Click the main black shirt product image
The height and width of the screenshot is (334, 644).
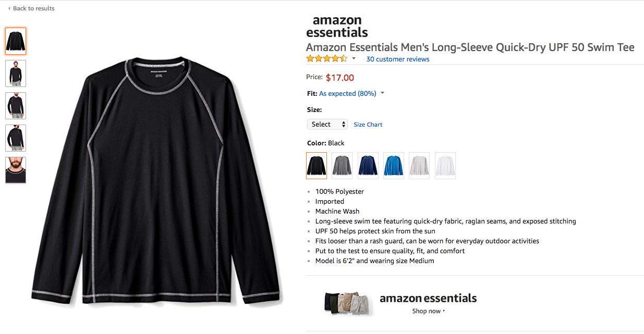click(155, 177)
